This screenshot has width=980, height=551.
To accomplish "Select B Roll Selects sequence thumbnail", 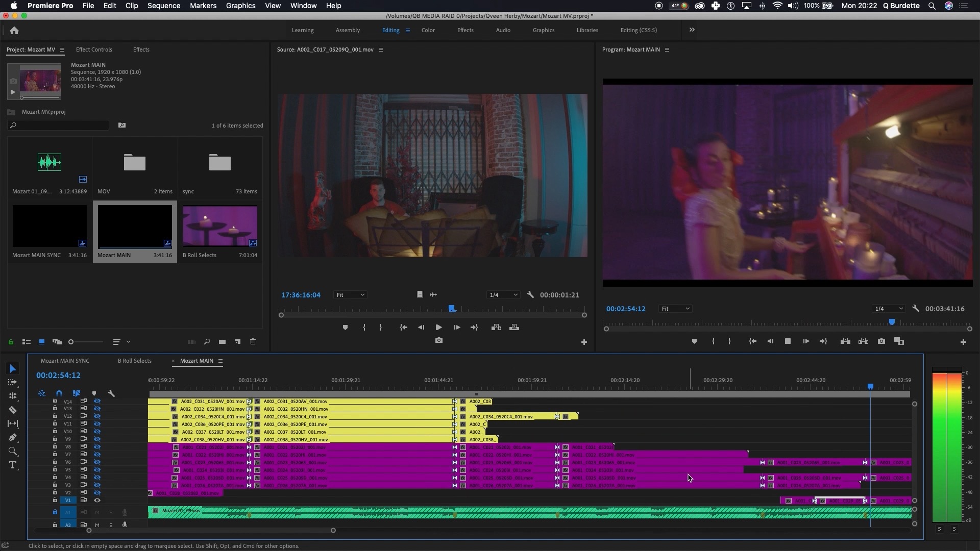I will point(220,227).
